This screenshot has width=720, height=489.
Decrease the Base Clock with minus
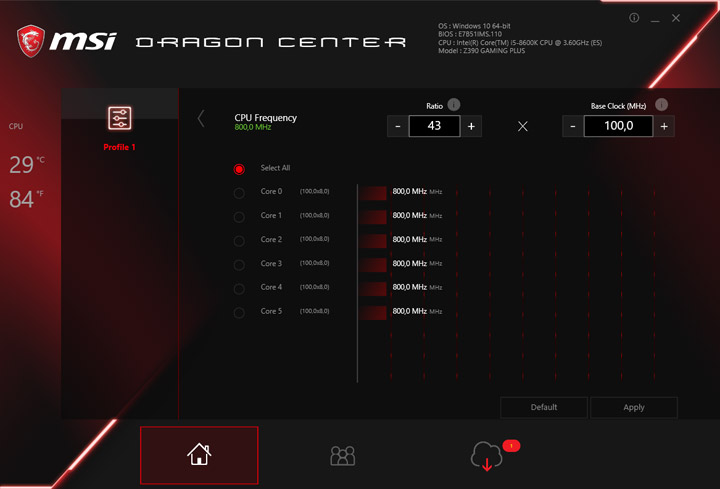[573, 126]
